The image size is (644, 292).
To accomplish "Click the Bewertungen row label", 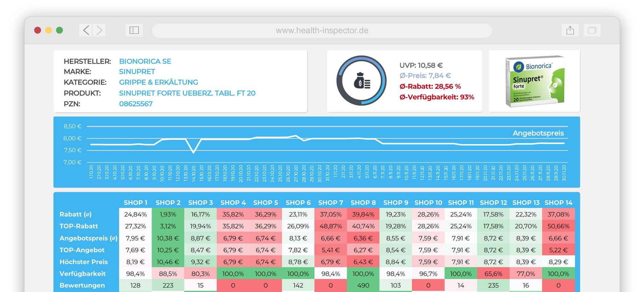I will pyautogui.click(x=82, y=285).
